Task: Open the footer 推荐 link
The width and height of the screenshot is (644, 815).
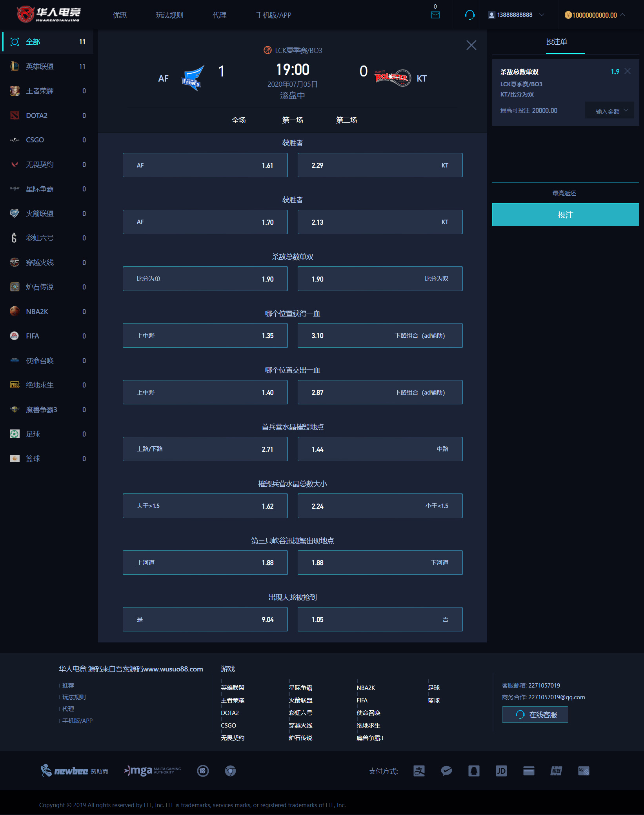Action: click(68, 685)
